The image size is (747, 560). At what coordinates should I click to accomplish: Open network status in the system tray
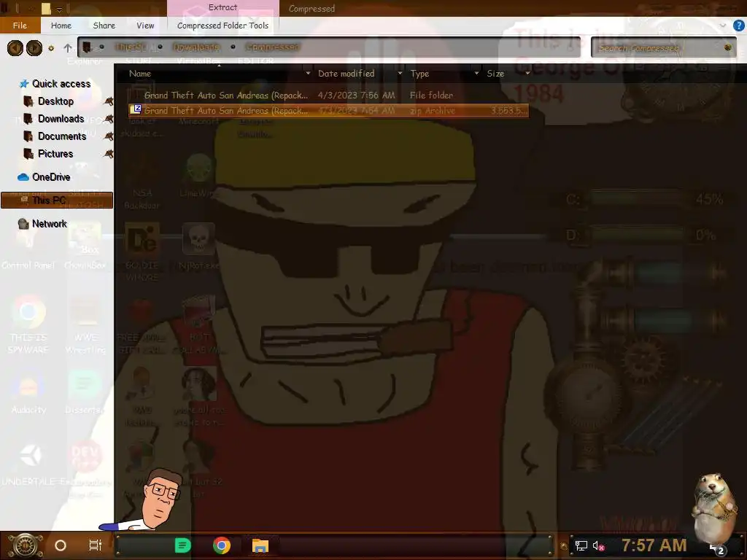click(x=581, y=545)
